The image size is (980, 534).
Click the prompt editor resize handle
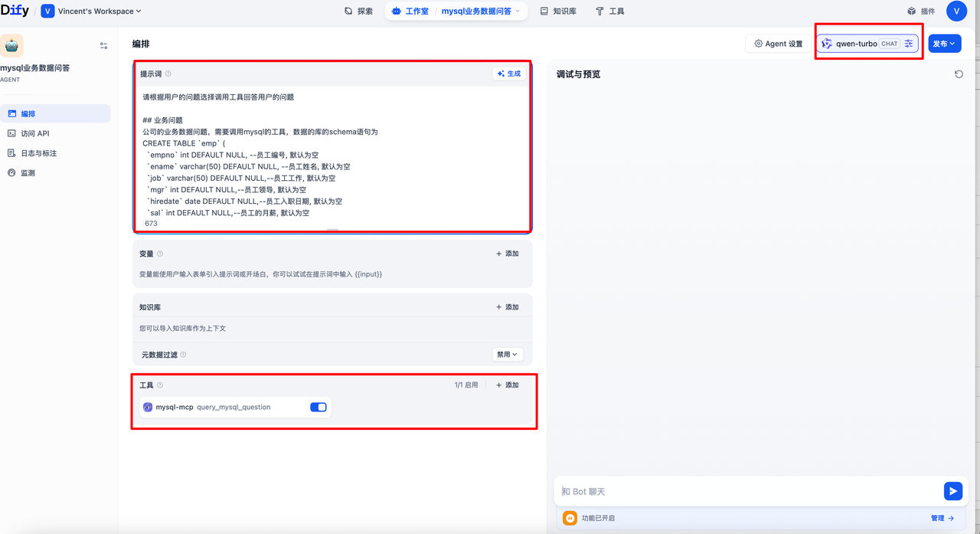click(332, 230)
